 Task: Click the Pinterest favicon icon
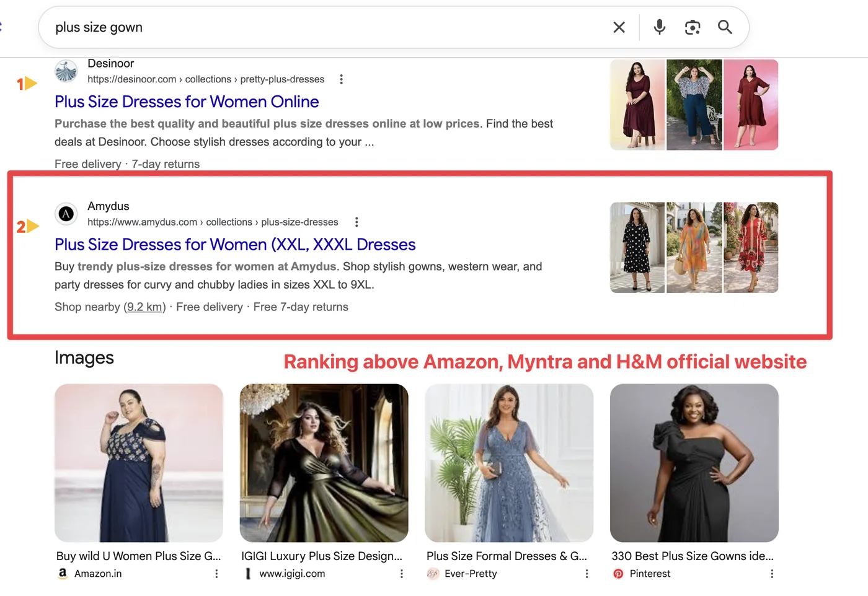point(618,574)
